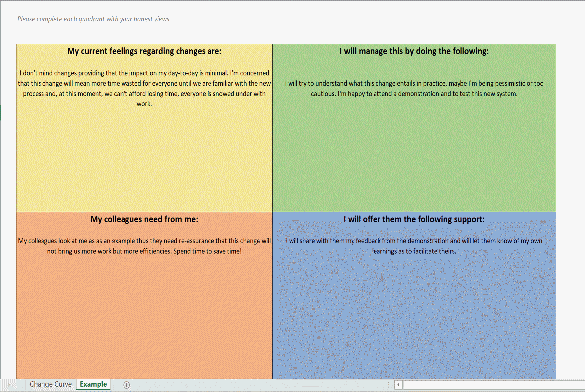Click the heading 'I will offer them the following support:'
The height and width of the screenshot is (392, 585).
(x=414, y=219)
